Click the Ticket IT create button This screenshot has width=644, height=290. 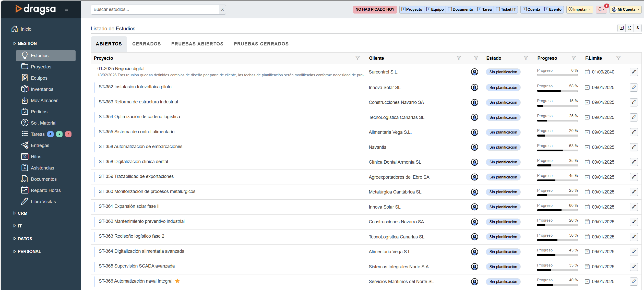coord(506,9)
